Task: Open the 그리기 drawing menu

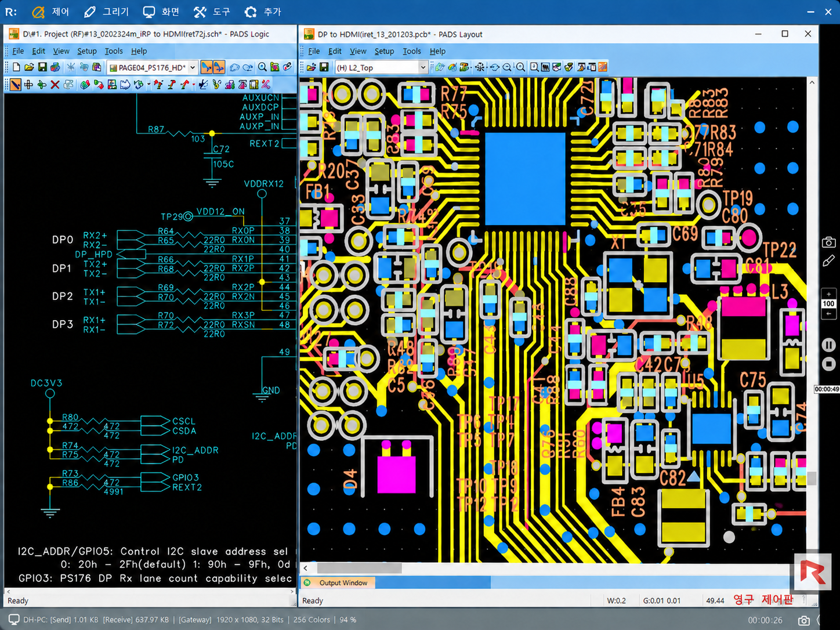Action: pos(106,12)
